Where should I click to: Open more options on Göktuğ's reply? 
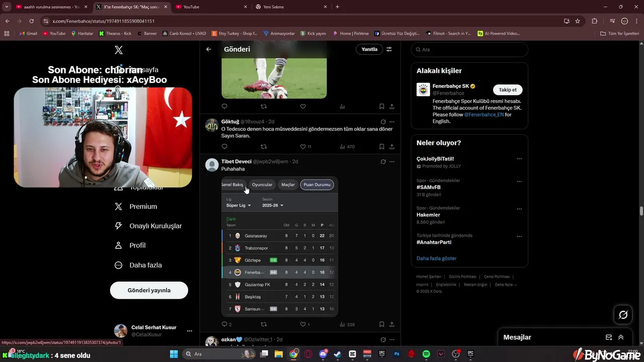(x=392, y=122)
